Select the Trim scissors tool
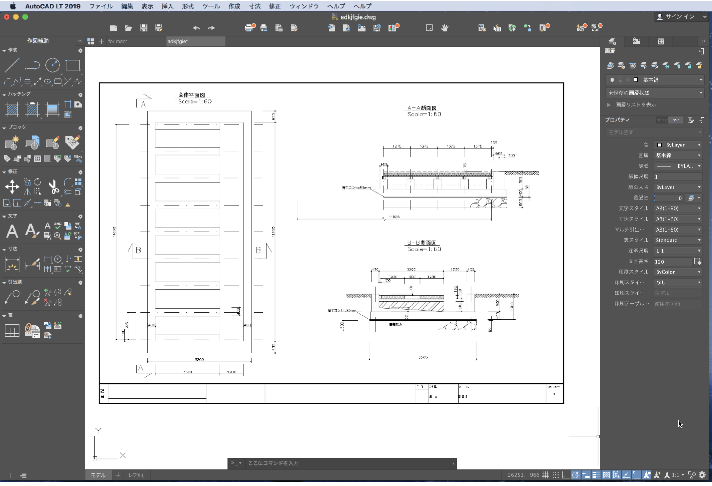Screen dimensions: 712x486 [x=53, y=186]
